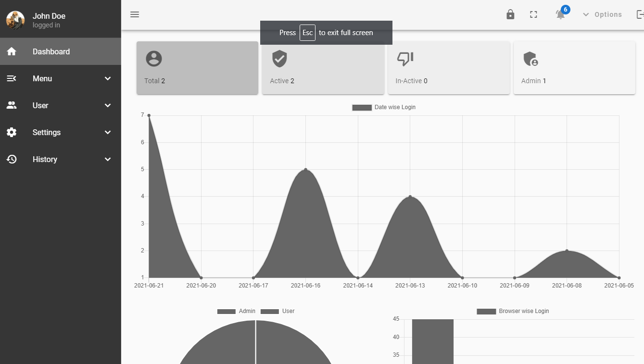This screenshot has height=364, width=644.
Task: Click the User people icon in sidebar
Action: tap(12, 105)
